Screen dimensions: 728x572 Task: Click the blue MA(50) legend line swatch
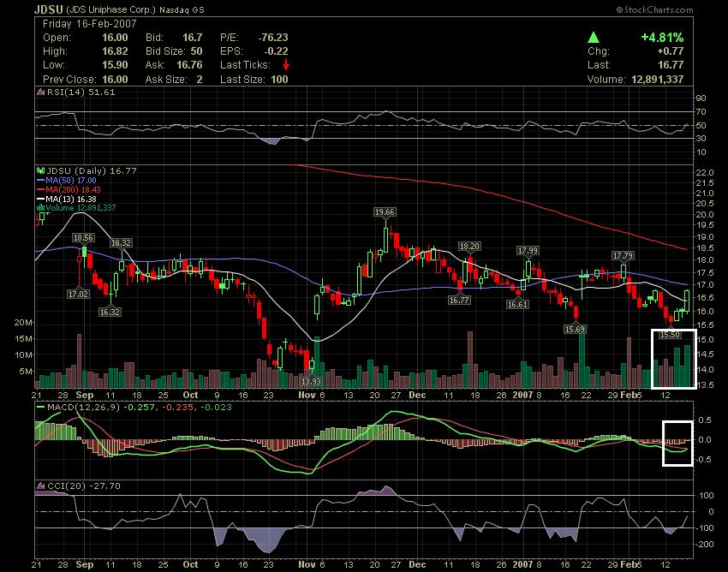tap(41, 180)
